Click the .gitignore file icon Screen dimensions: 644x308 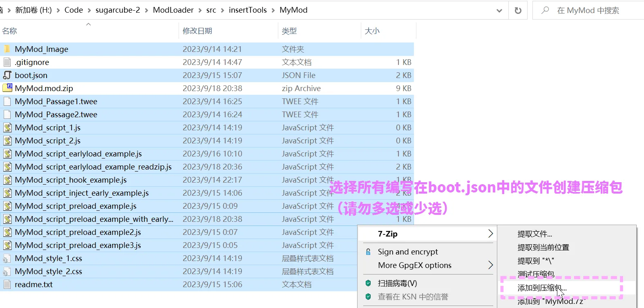(x=7, y=62)
